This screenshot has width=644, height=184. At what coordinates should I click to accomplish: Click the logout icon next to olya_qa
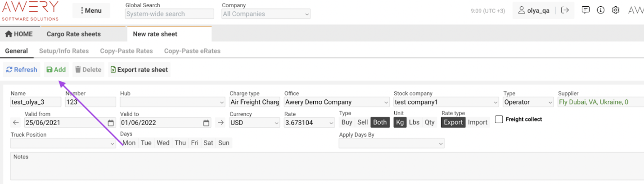pos(565,10)
